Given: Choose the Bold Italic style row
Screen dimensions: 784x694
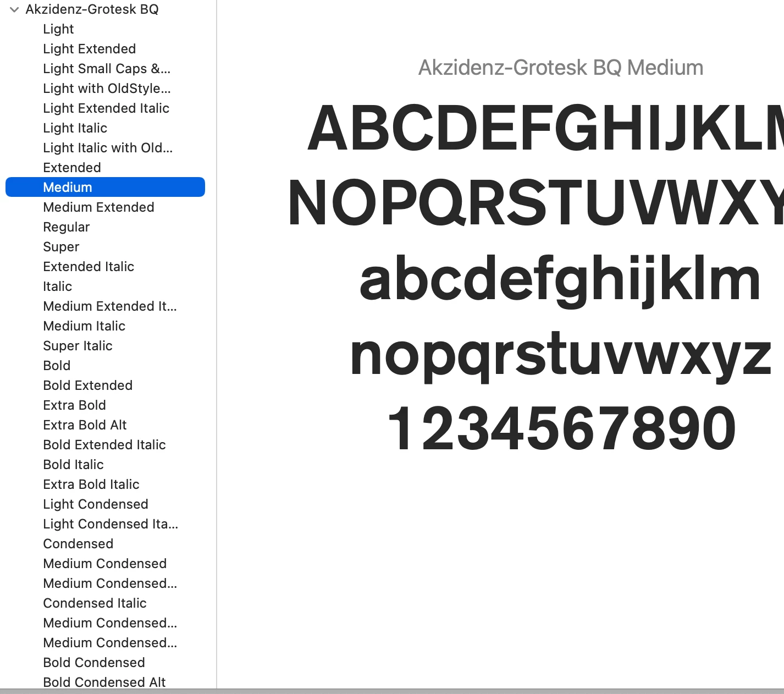Looking at the screenshot, I should click(105, 465).
